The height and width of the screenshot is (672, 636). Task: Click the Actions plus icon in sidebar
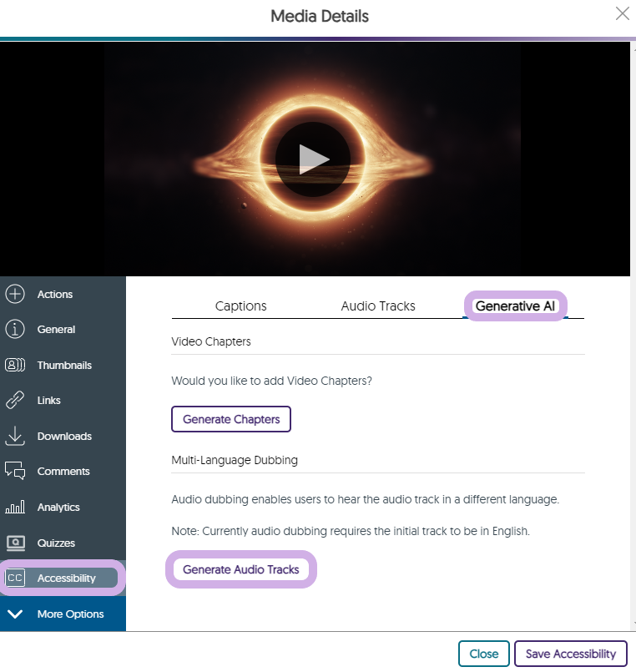coord(15,294)
